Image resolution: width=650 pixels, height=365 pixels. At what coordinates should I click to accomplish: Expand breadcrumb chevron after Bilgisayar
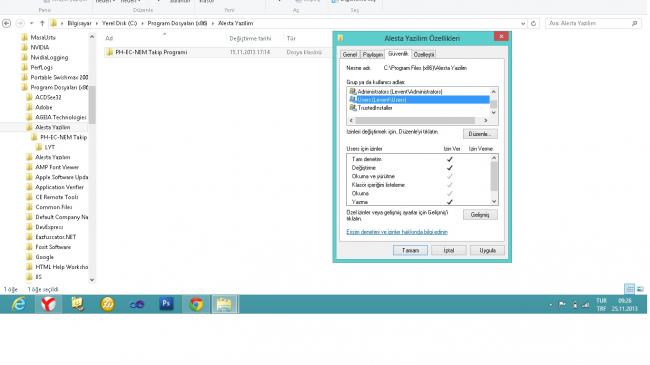point(97,24)
